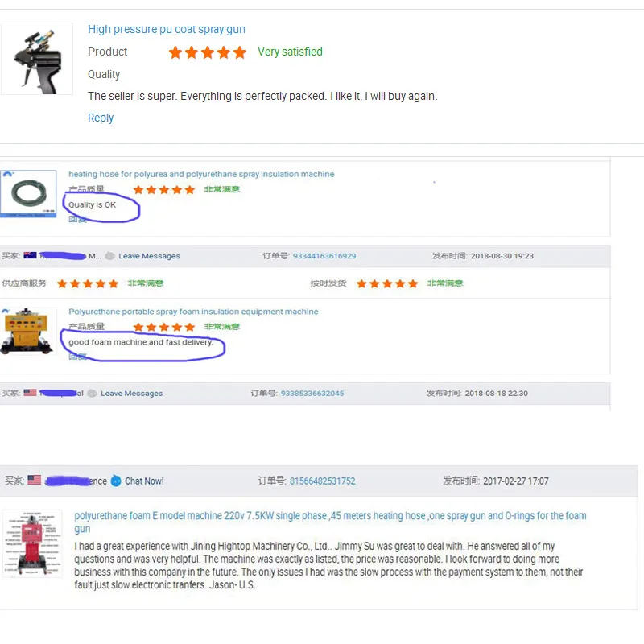This screenshot has height=644, width=644.
Task: Open the heating hose for polyurea product link
Action: 201,174
